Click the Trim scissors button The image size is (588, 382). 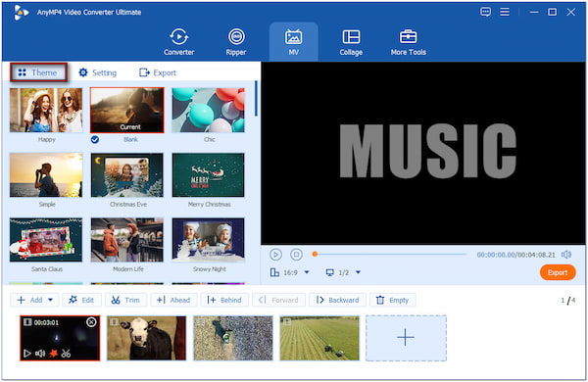pos(125,300)
